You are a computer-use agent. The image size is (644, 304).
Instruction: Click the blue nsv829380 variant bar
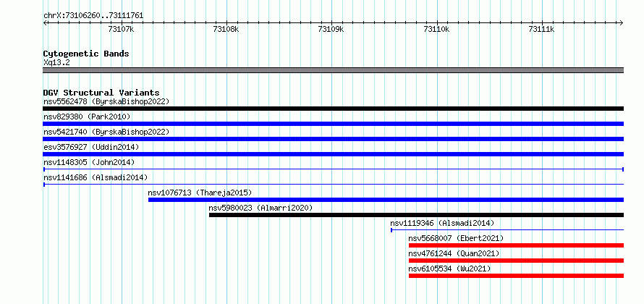point(333,124)
